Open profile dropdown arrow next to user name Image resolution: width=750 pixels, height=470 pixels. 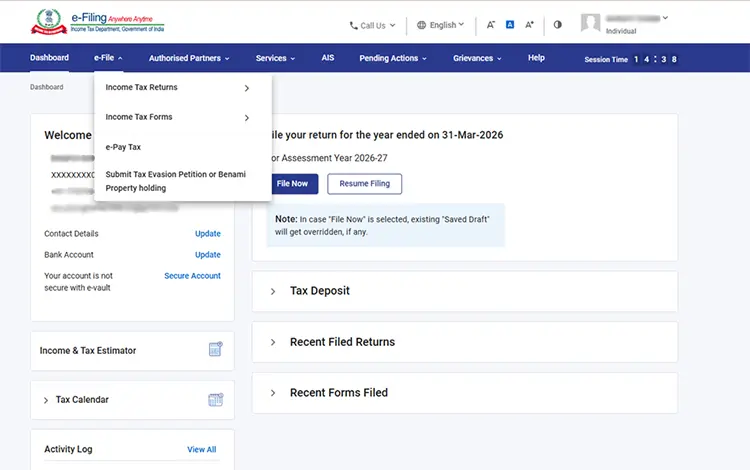coord(665,18)
